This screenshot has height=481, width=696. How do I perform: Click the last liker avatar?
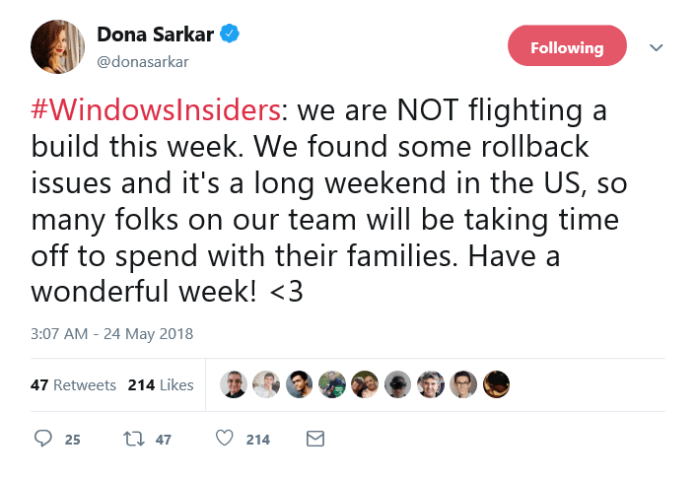click(496, 385)
